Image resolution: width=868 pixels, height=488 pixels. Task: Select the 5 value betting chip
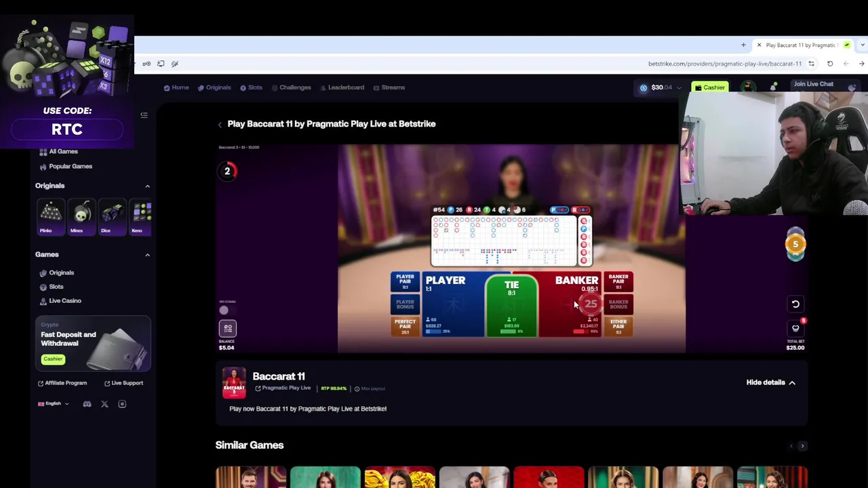pos(795,244)
